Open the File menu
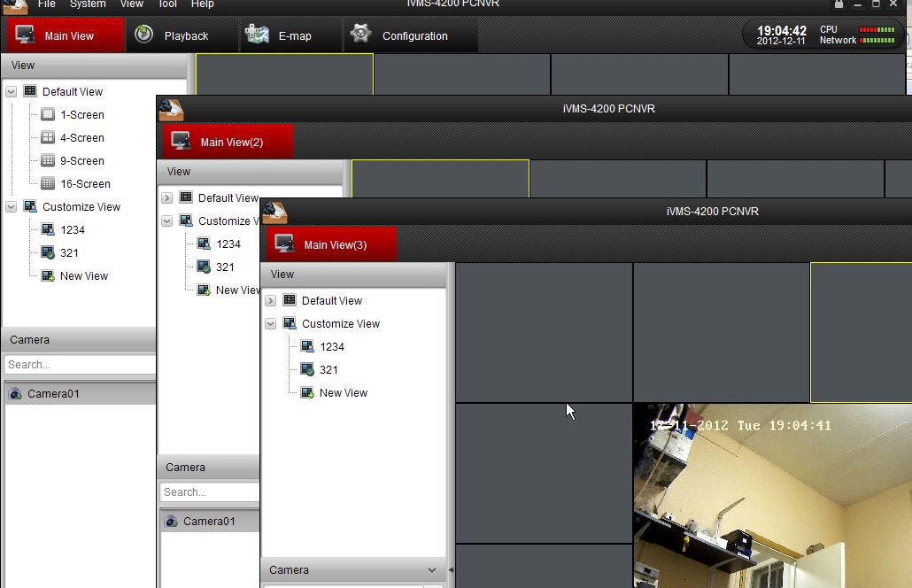 47,4
